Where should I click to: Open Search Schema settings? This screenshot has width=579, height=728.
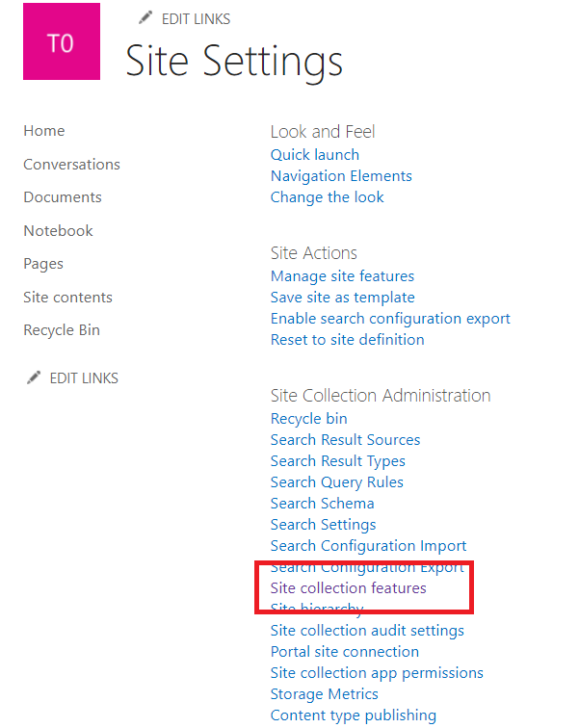[322, 504]
